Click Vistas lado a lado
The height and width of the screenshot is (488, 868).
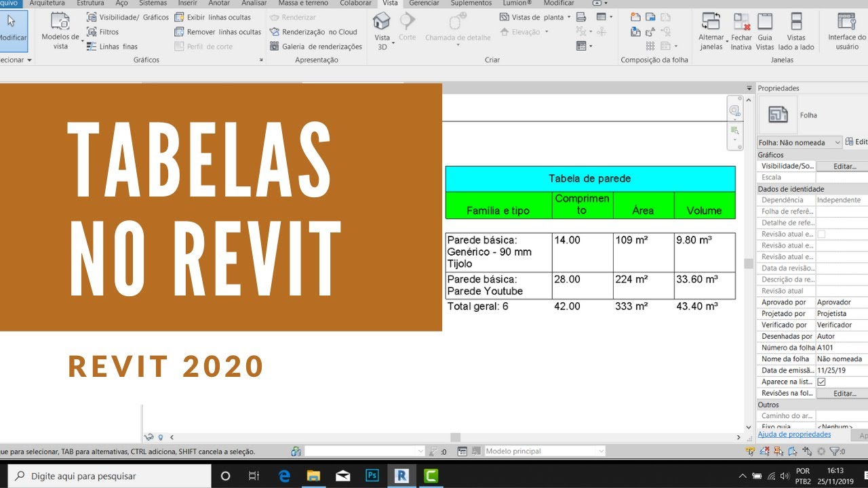click(x=796, y=31)
